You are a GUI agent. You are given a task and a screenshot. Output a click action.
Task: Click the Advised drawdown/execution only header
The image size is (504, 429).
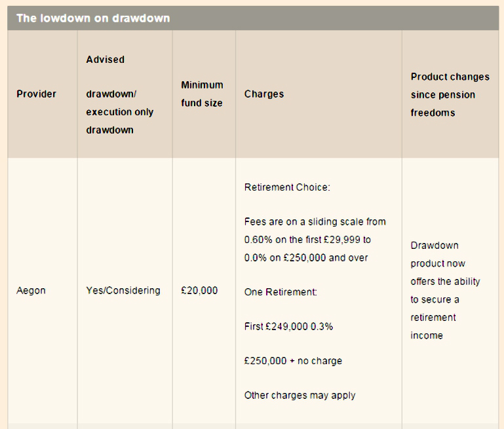pyautogui.click(x=119, y=95)
